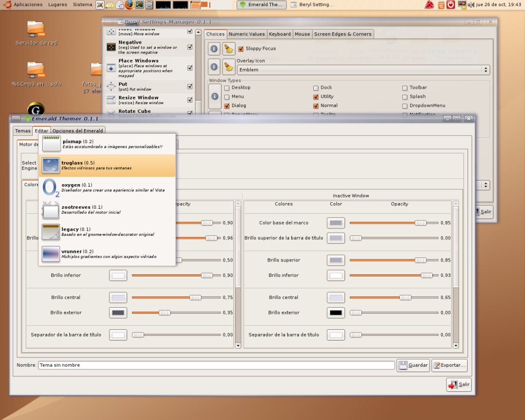The width and height of the screenshot is (525, 420).
Task: Click inactive window list scroll down arrow
Action: [x=456, y=346]
